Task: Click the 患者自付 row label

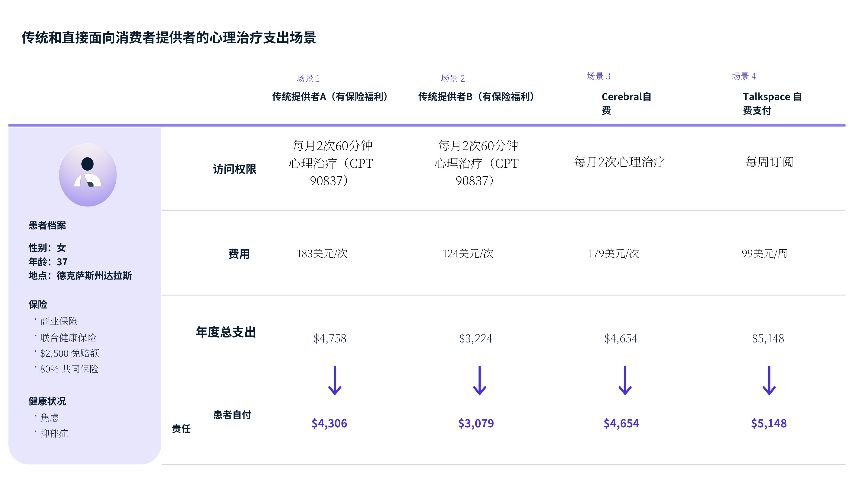Action: [232, 415]
